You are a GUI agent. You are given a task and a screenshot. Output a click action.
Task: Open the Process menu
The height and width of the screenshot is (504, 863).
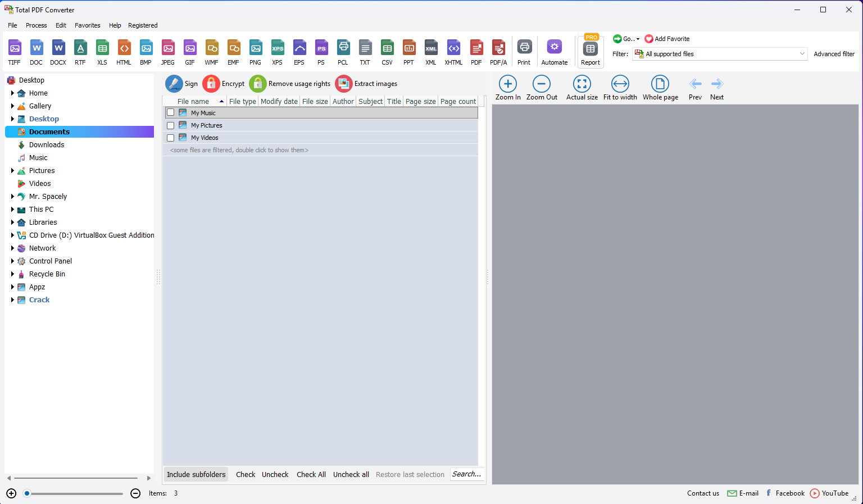click(37, 25)
